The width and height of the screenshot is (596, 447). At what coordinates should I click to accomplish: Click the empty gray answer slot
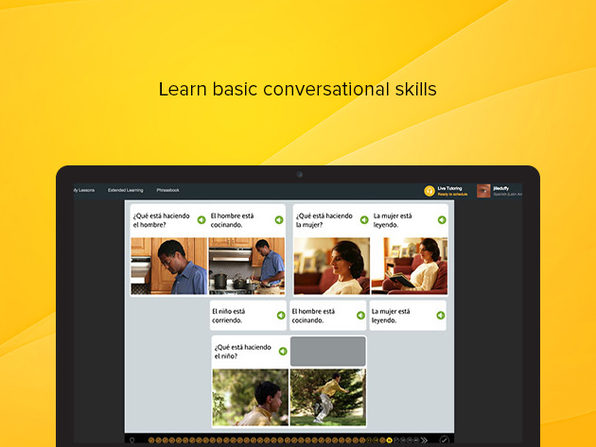coord(328,351)
